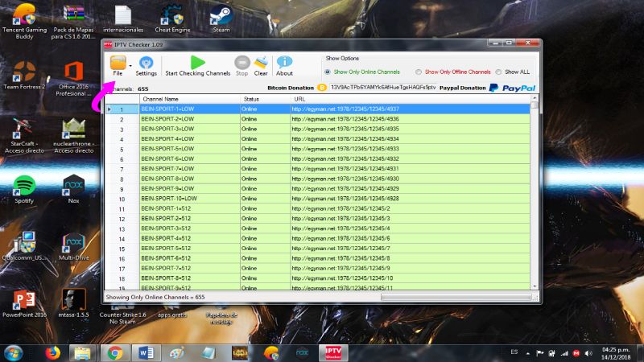Open Nox Multi-Drive shortcut

73,246
